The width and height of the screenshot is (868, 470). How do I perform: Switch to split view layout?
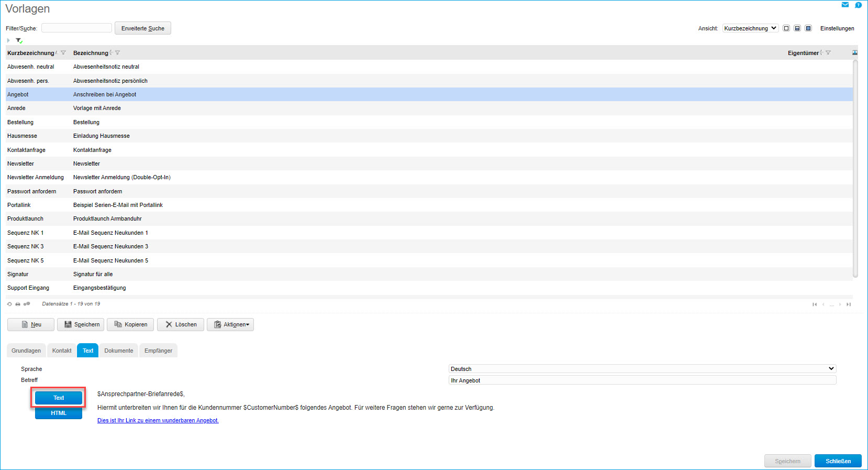click(x=797, y=28)
